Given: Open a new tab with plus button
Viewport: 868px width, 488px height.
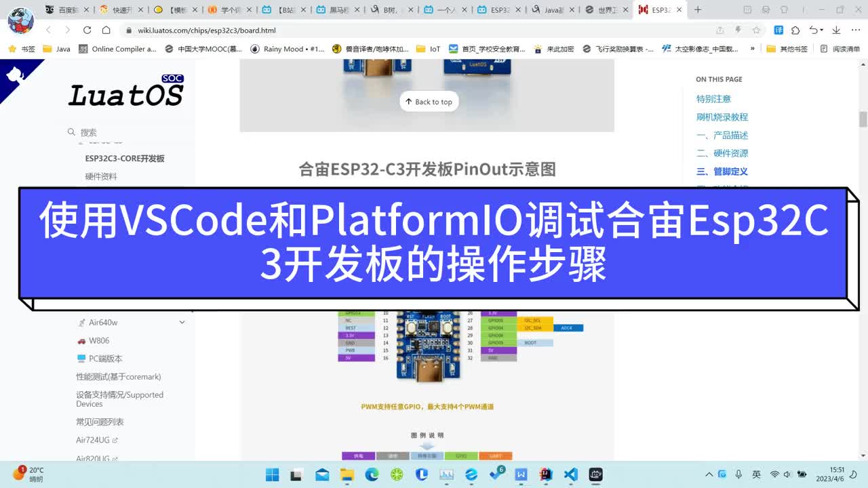Looking at the screenshot, I should pyautogui.click(x=698, y=9).
